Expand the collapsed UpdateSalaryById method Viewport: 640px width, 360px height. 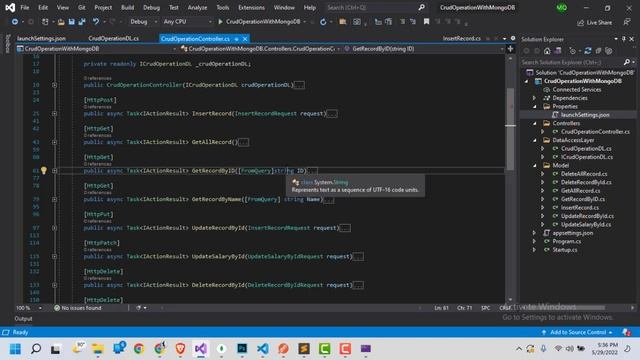pyautogui.click(x=54, y=256)
